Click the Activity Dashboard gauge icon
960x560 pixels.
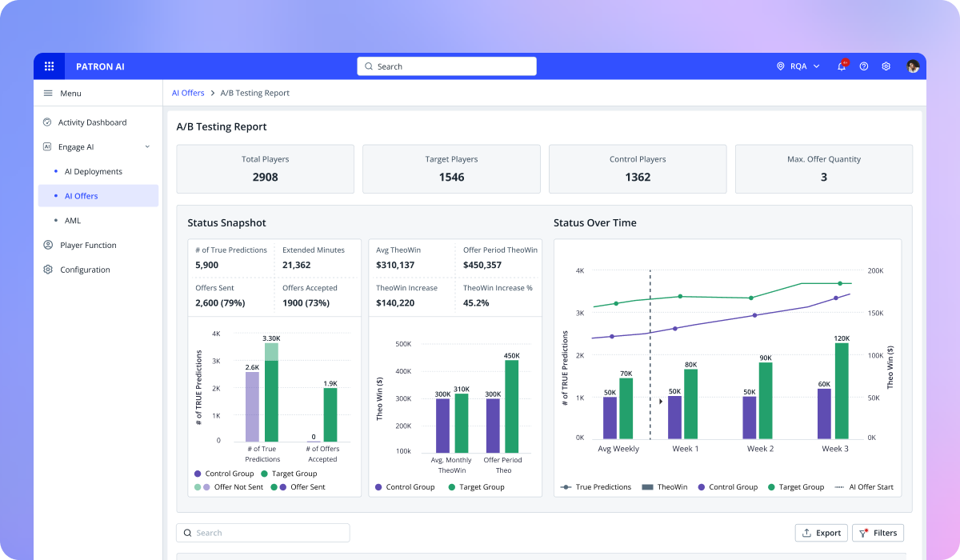tap(48, 122)
